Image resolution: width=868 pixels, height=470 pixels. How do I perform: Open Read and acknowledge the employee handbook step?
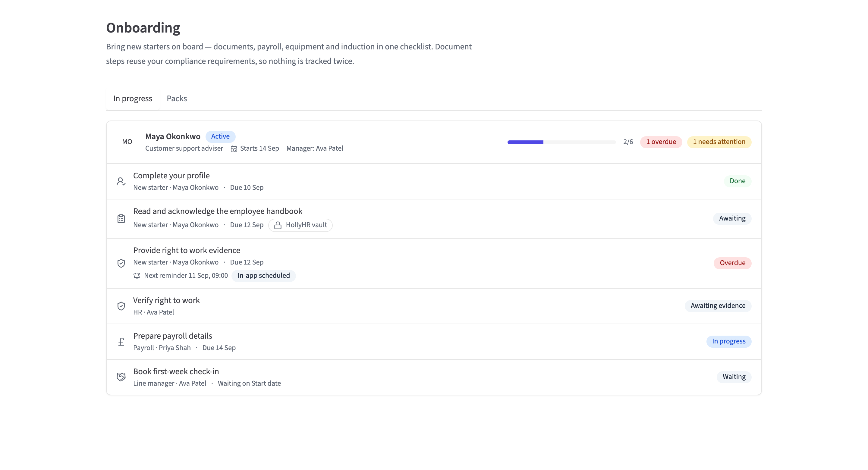point(434,219)
